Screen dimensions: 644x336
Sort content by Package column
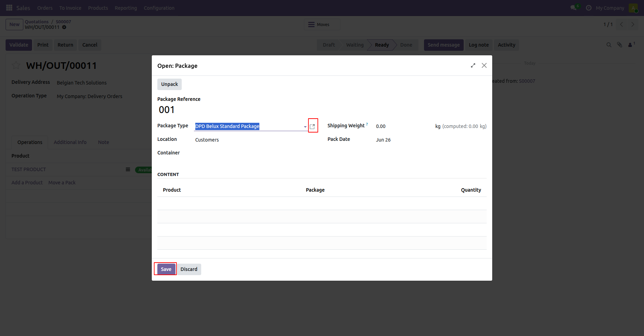tap(315, 190)
